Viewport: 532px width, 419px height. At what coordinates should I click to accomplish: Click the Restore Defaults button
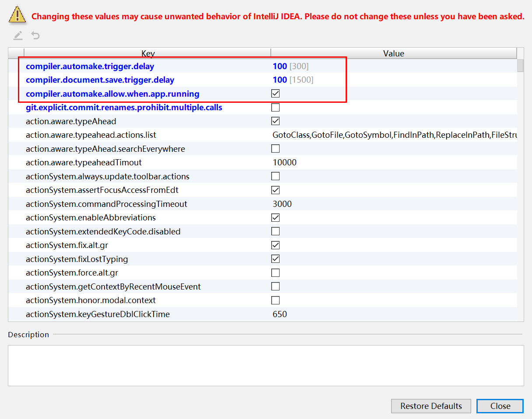click(x=431, y=406)
